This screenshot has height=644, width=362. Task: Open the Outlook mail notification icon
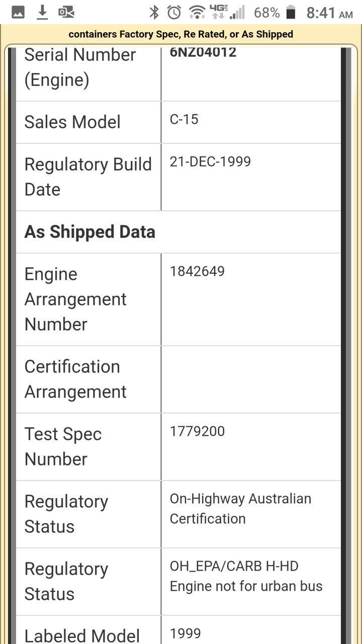66,12
